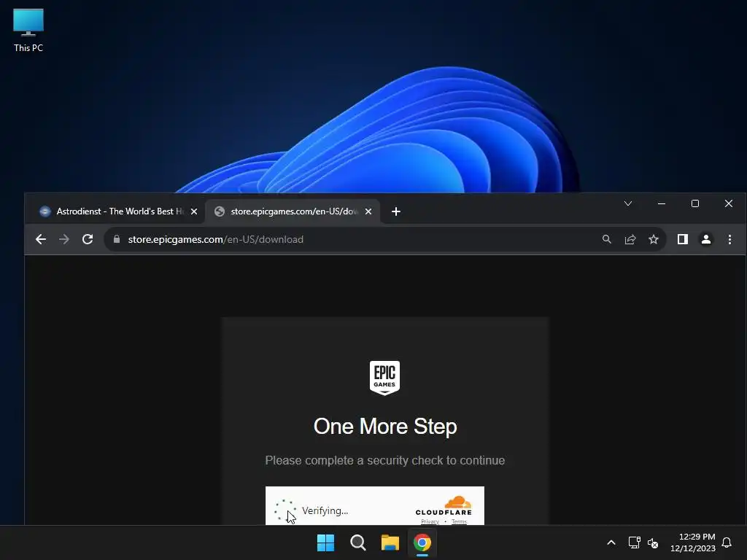This screenshot has width=747, height=560.
Task: Open Cloudflare Privacy link
Action: (x=430, y=521)
